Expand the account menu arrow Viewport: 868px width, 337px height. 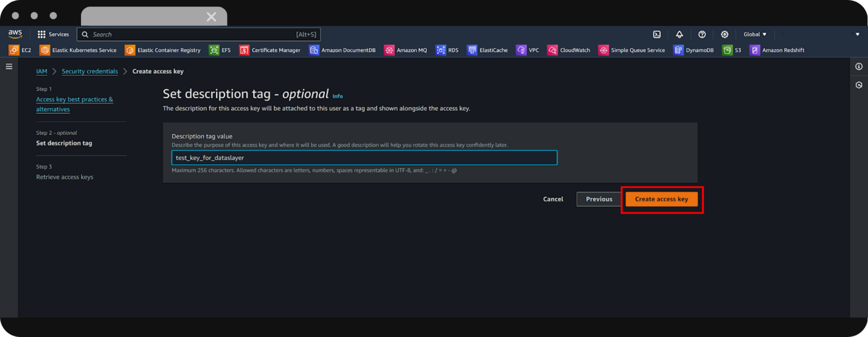pyautogui.click(x=857, y=34)
